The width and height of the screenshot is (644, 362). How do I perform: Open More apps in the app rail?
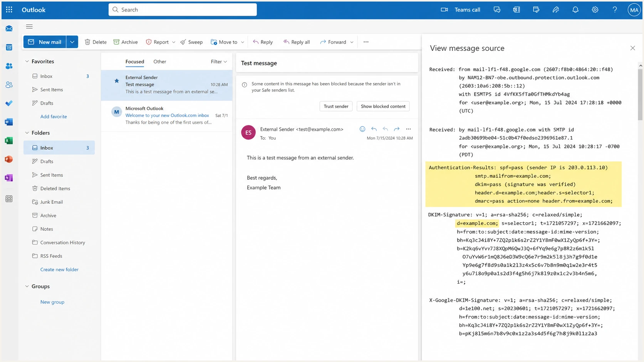pos(9,199)
